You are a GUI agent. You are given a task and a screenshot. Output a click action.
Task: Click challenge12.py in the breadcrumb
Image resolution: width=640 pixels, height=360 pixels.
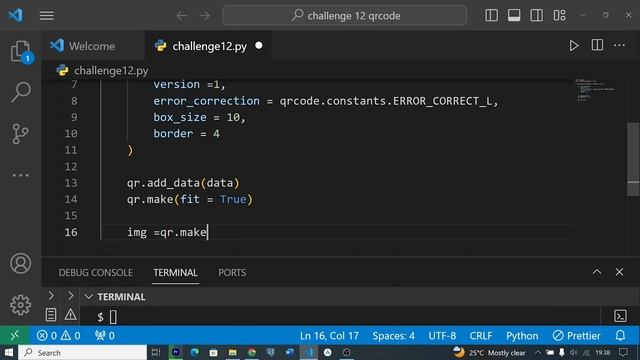pyautogui.click(x=111, y=71)
